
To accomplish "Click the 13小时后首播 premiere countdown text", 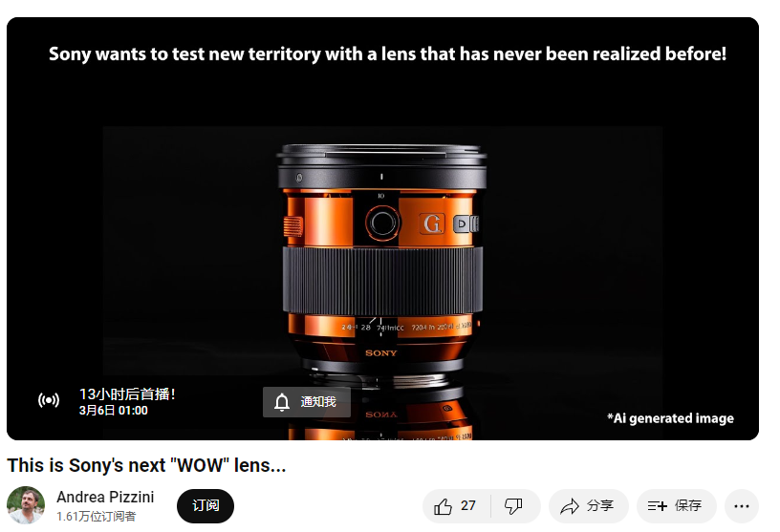I will (x=127, y=394).
